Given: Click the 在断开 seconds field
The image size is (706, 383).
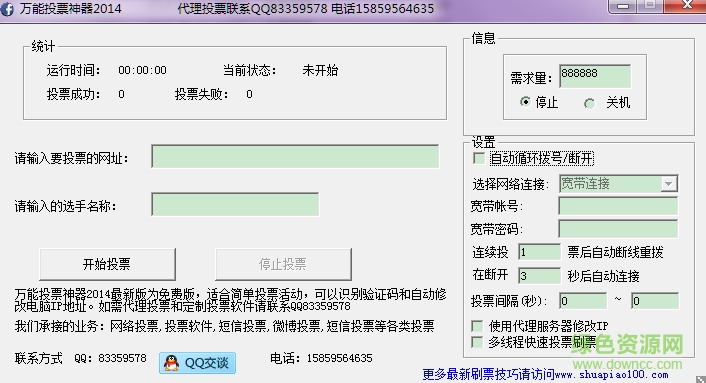Looking at the screenshot, I should click(x=539, y=275).
